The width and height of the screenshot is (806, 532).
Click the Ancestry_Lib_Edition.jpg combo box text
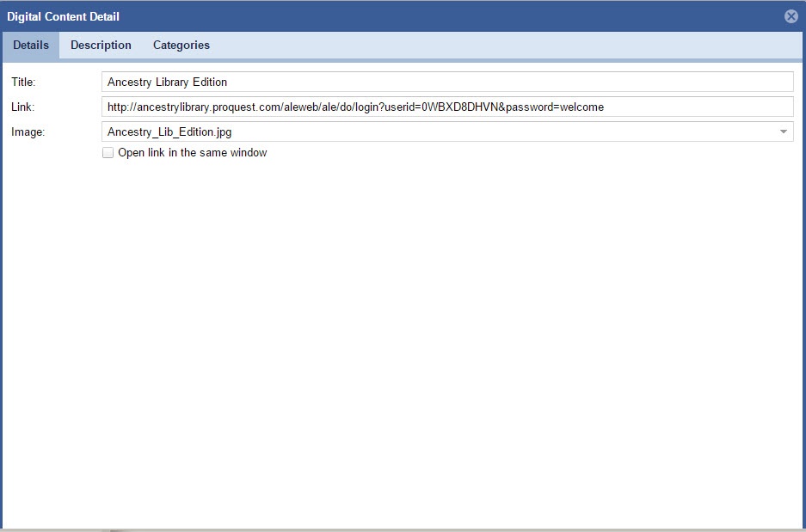click(169, 132)
